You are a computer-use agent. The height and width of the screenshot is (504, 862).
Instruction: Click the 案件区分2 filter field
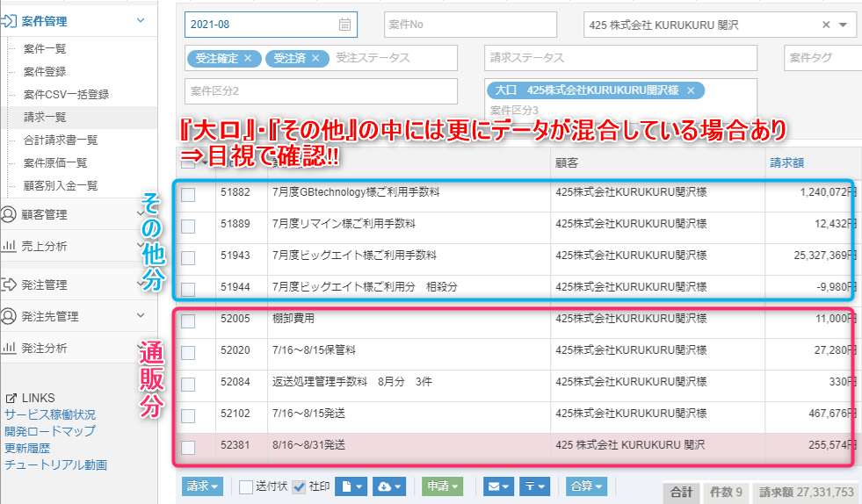(321, 91)
